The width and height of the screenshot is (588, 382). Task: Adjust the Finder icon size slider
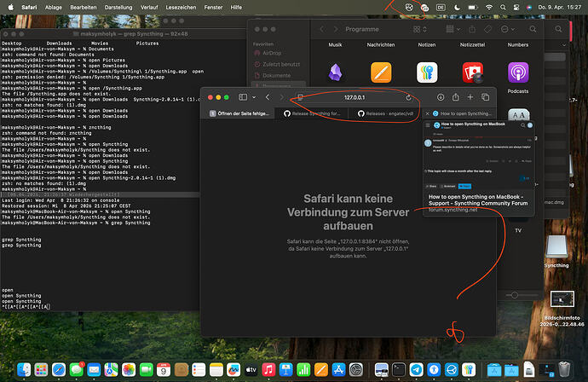click(x=515, y=295)
